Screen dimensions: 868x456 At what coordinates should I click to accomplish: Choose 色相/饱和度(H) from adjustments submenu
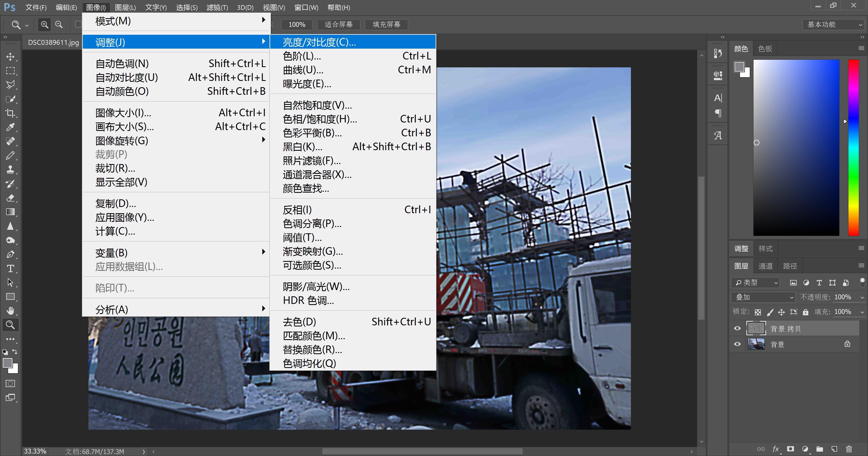(x=320, y=119)
